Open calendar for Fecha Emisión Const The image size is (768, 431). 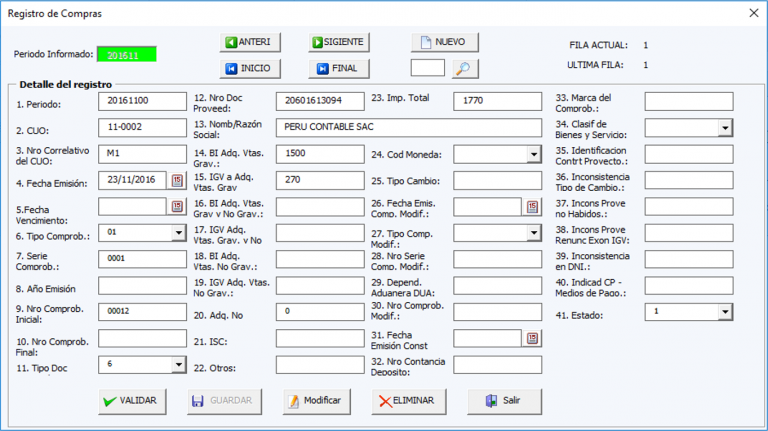click(533, 338)
